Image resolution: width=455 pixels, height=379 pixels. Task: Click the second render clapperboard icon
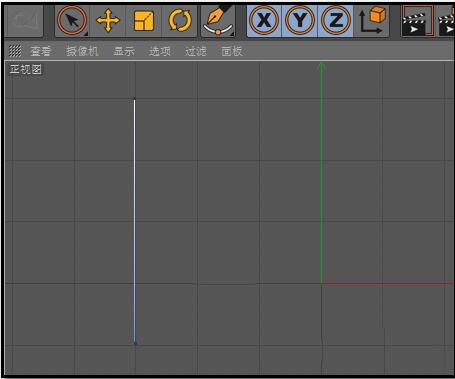(x=447, y=21)
